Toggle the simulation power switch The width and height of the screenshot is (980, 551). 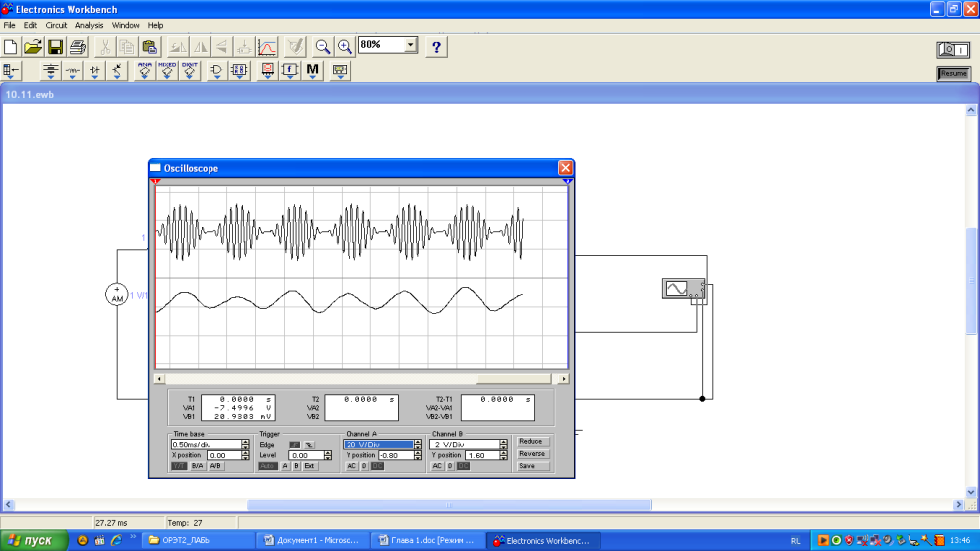954,49
